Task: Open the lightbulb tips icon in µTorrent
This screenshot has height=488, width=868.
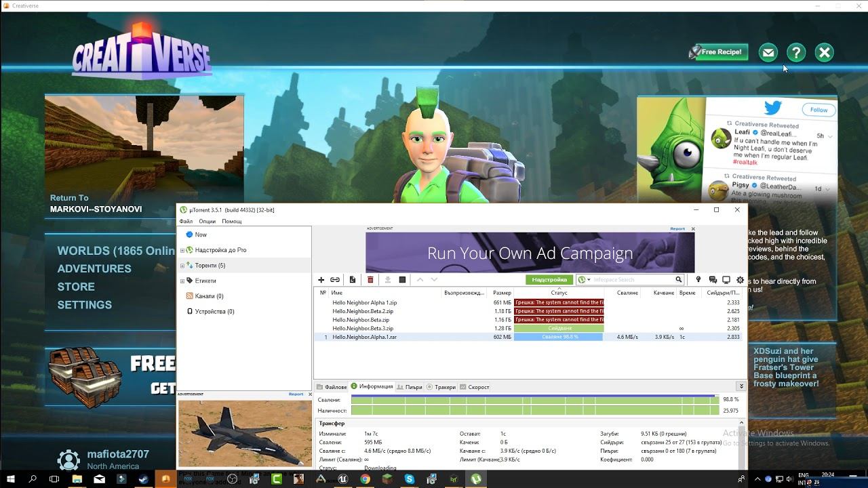Action: coord(698,280)
